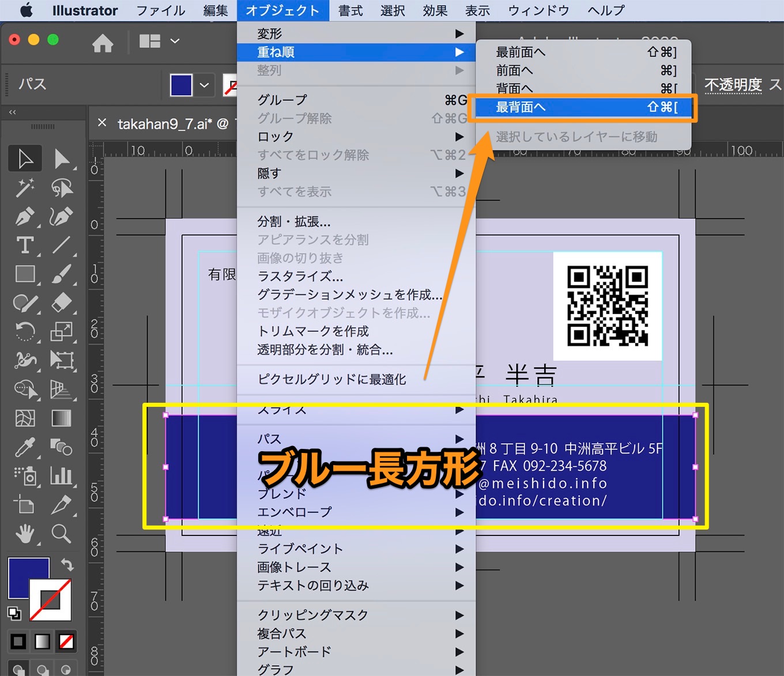Select the Shaper tool
The width and height of the screenshot is (784, 676).
(25, 303)
